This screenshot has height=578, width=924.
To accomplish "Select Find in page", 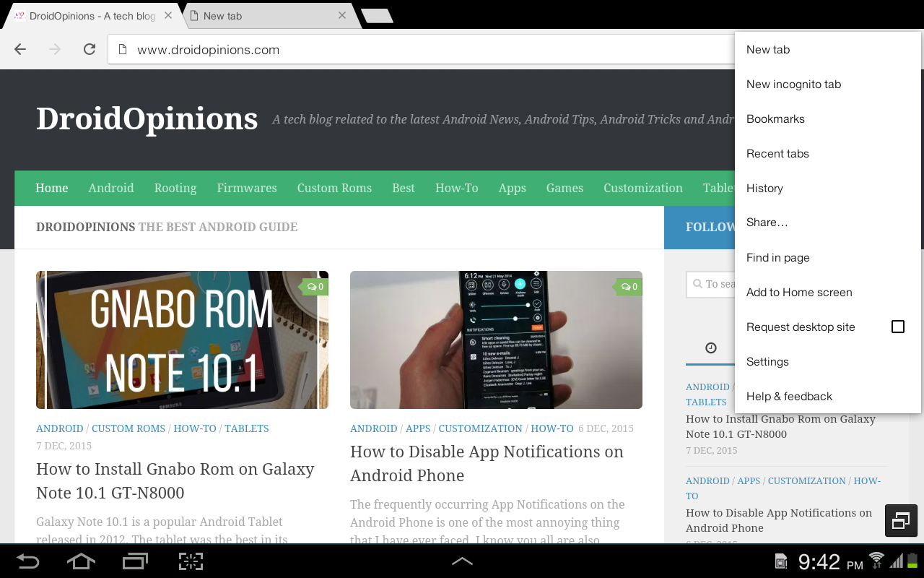I will coord(828,258).
